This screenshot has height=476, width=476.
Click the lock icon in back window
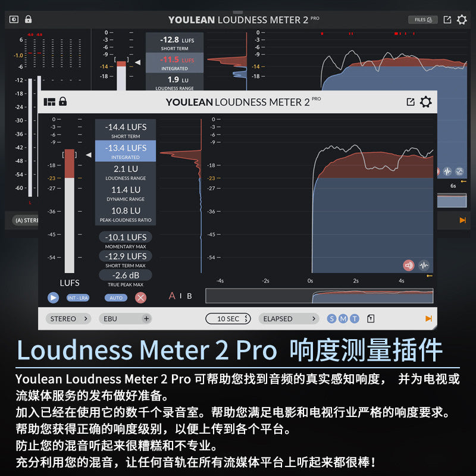[28, 20]
